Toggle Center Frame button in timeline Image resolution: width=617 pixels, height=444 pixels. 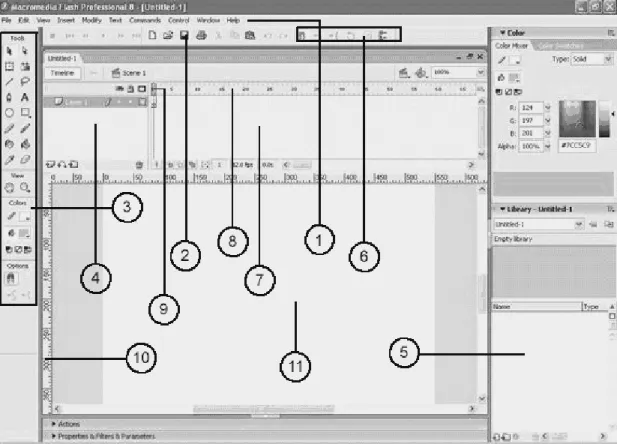[156, 165]
